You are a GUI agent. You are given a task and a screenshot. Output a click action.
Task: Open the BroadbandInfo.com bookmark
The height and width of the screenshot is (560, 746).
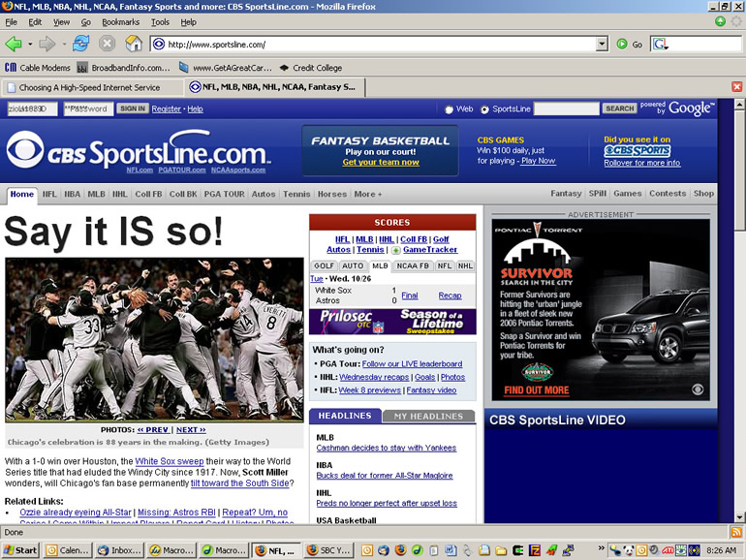click(x=123, y=68)
